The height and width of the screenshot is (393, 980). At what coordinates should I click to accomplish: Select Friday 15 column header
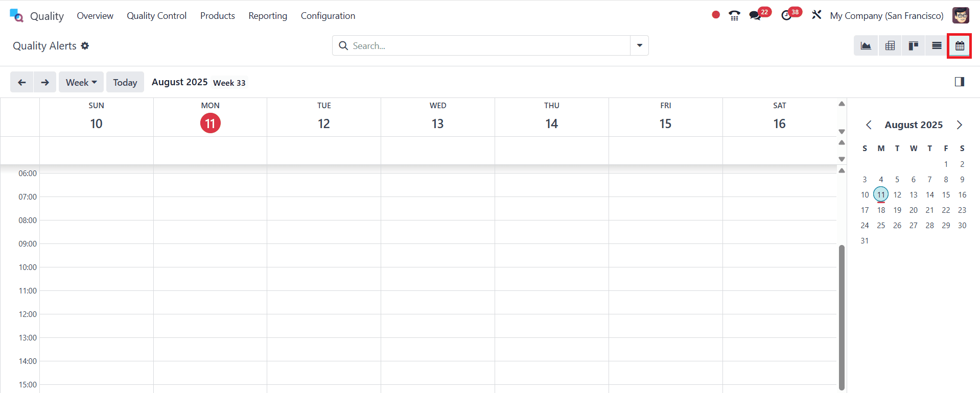coord(665,117)
